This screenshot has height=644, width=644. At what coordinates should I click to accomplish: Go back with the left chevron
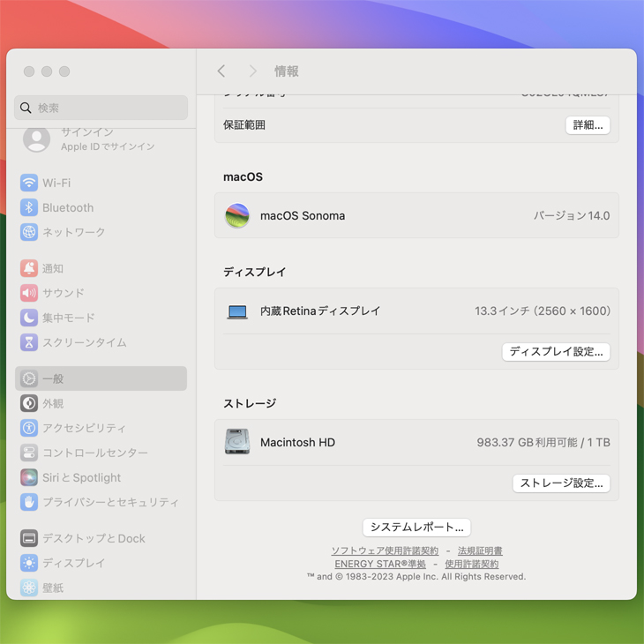click(221, 71)
